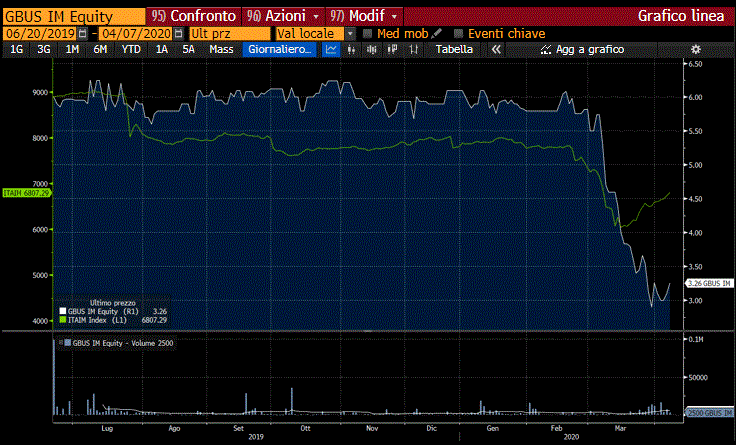Edit moving average pencil icon

coord(436,33)
